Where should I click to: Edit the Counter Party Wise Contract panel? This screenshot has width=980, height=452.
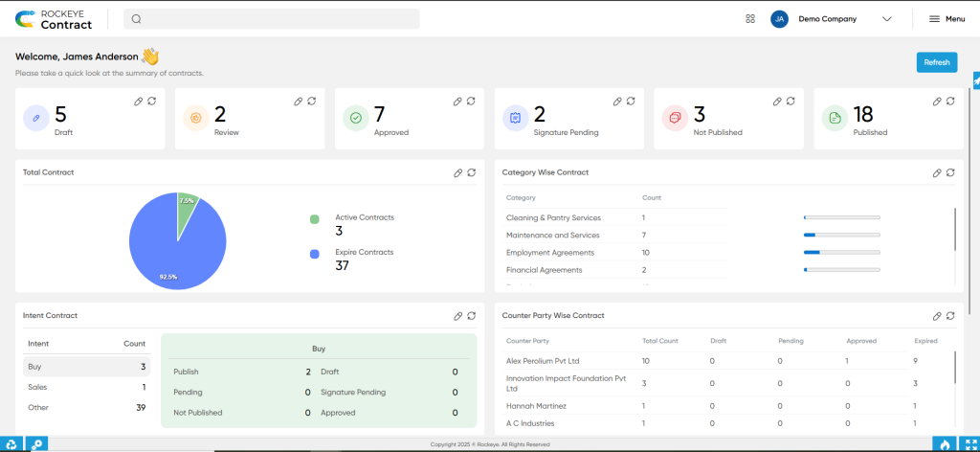tap(937, 316)
